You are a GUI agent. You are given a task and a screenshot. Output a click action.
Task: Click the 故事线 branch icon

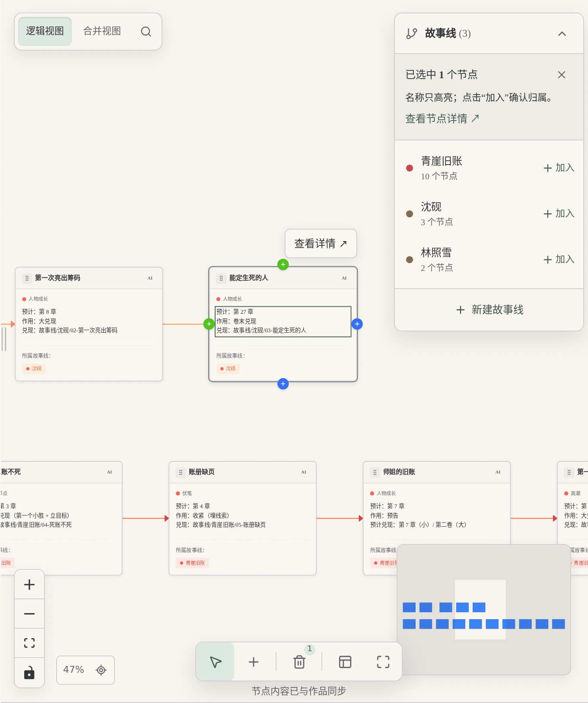(411, 34)
